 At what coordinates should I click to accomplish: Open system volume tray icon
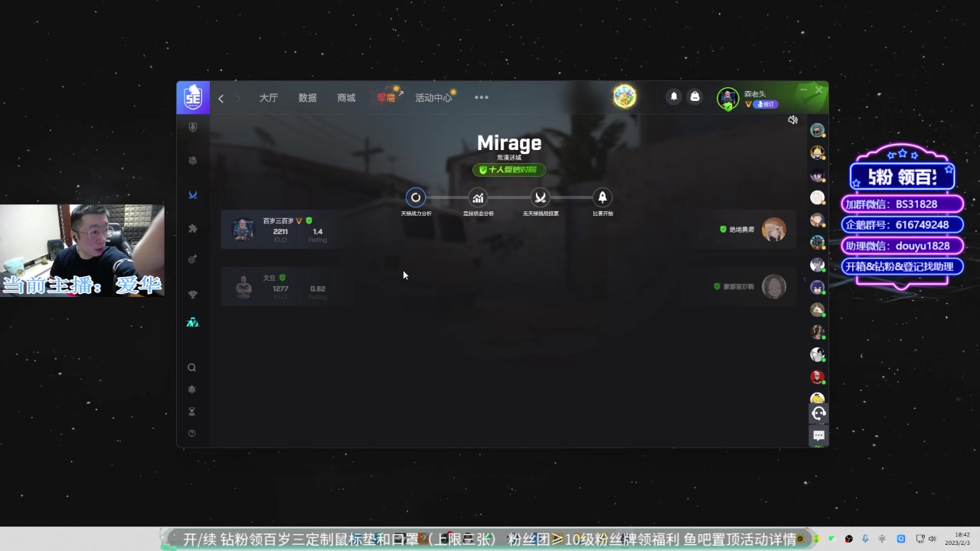pyautogui.click(x=933, y=539)
